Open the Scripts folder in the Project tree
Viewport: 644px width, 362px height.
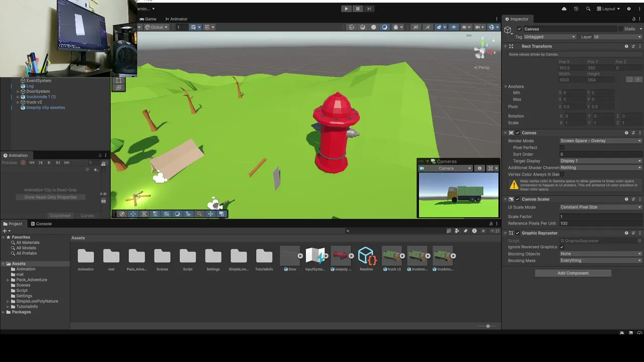point(22,291)
